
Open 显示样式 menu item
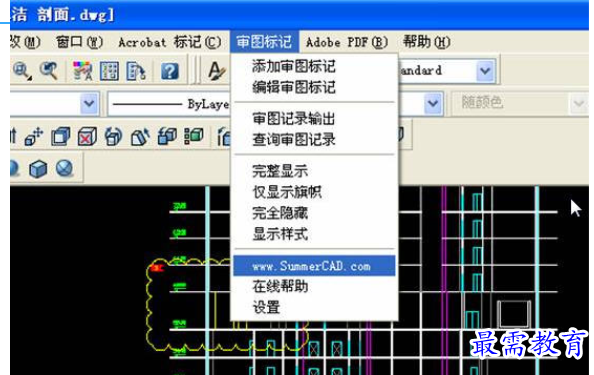click(280, 234)
